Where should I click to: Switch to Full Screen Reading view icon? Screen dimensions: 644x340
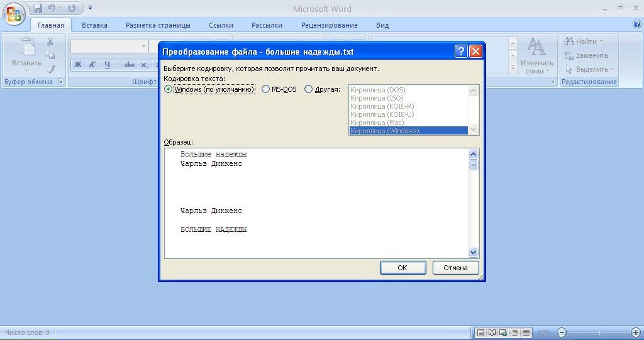(492, 332)
